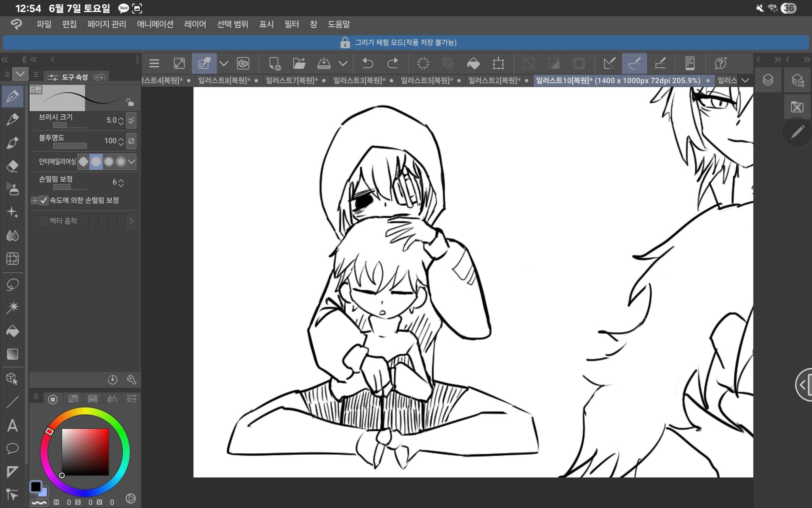Toggle the G-pen sub tool lock icon
Viewport: 812px width, 508px height.
click(x=130, y=102)
